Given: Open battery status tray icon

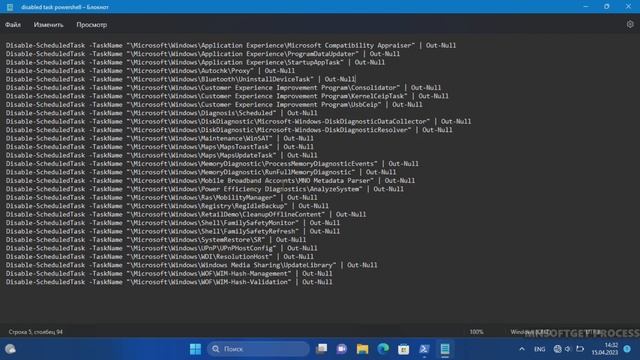Looking at the screenshot, I should tap(580, 349).
